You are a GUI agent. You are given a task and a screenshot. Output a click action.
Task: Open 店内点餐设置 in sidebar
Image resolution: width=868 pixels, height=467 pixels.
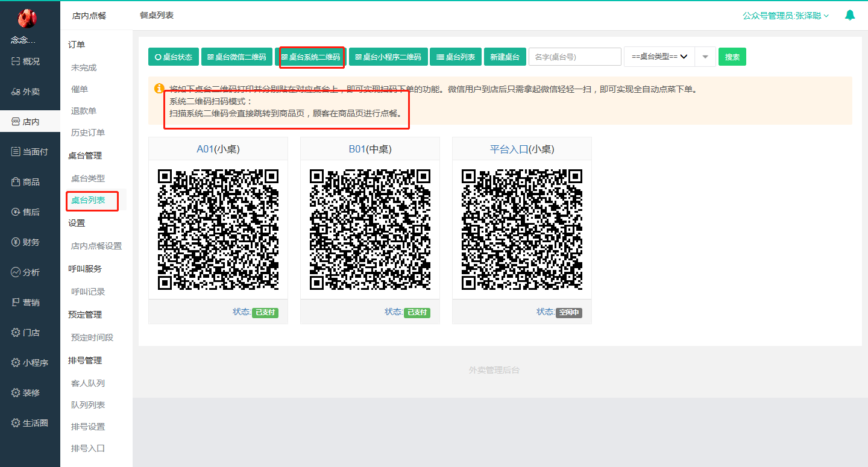(x=96, y=246)
